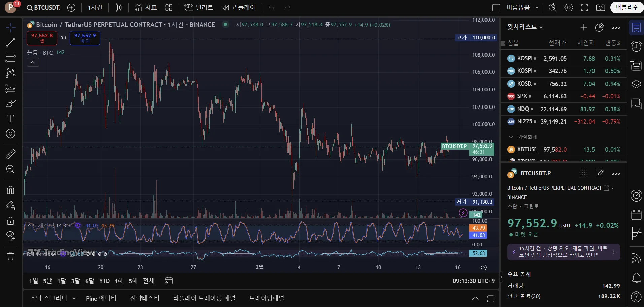This screenshot has height=307, width=644.
Task: Open the notifications bell icon
Action: (x=636, y=278)
